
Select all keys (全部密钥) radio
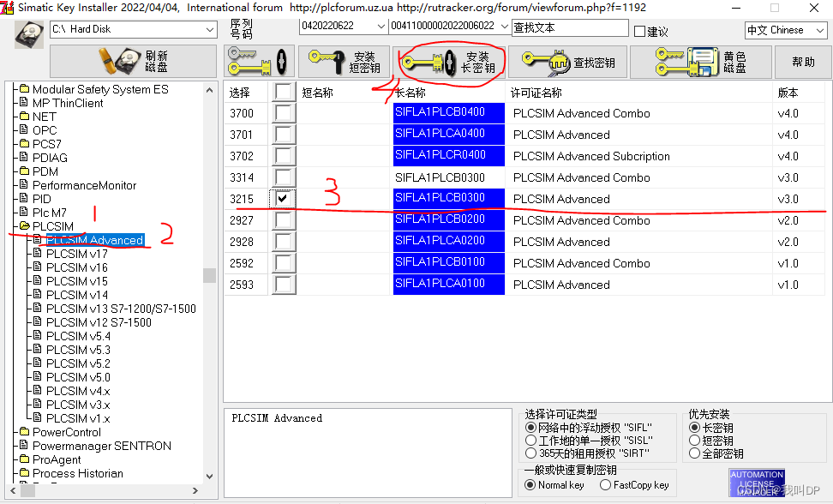(694, 453)
